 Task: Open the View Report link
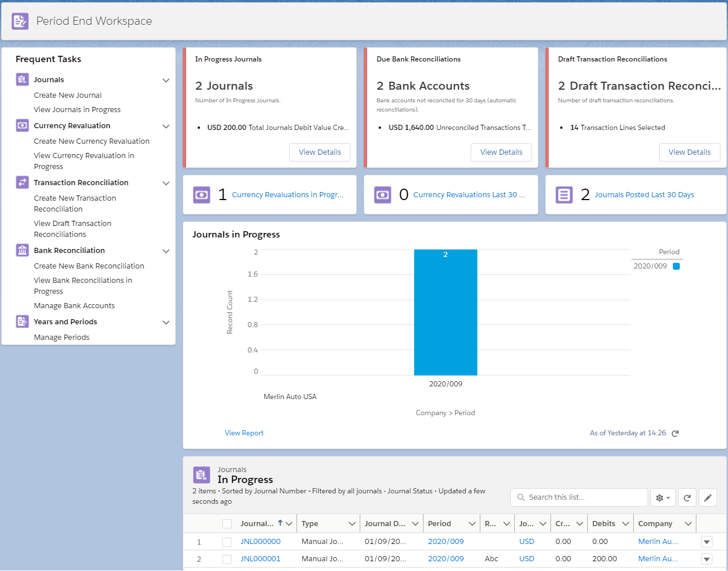pos(244,433)
